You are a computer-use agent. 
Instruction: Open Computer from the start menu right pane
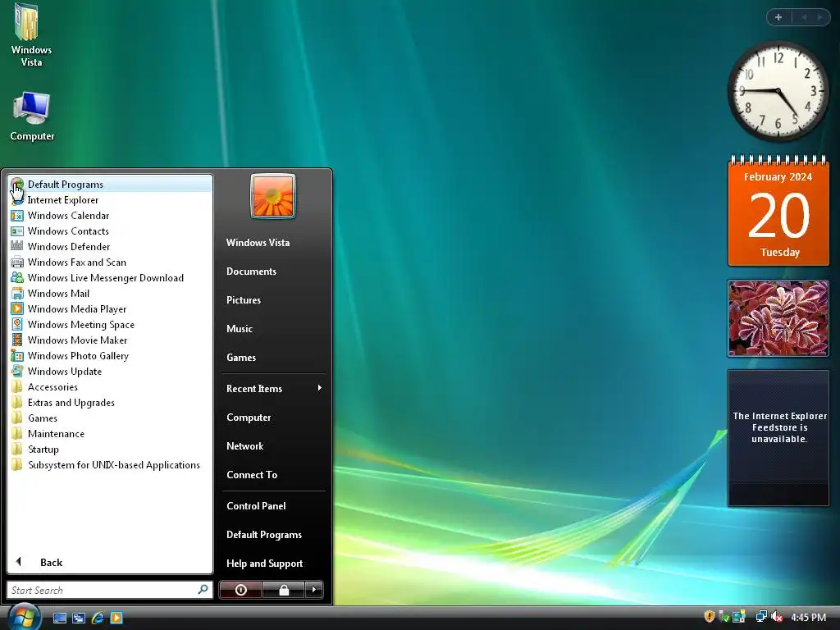(x=249, y=418)
